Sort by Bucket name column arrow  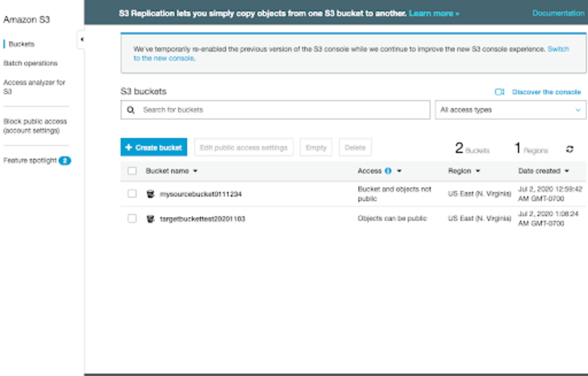195,171
